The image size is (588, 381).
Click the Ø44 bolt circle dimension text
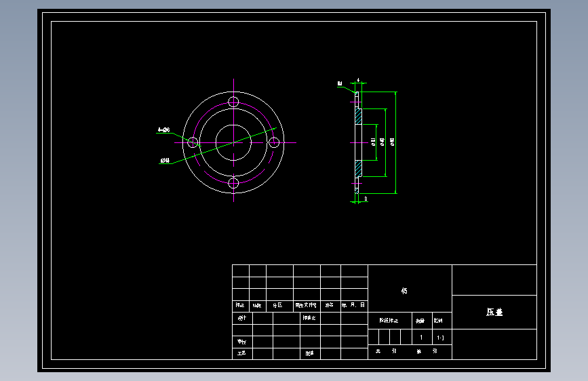pos(165,161)
